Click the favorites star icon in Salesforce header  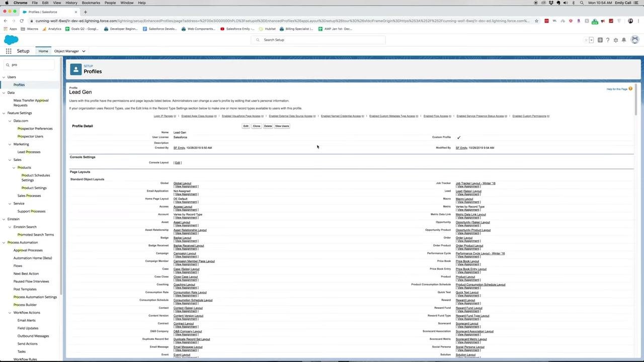(x=586, y=40)
